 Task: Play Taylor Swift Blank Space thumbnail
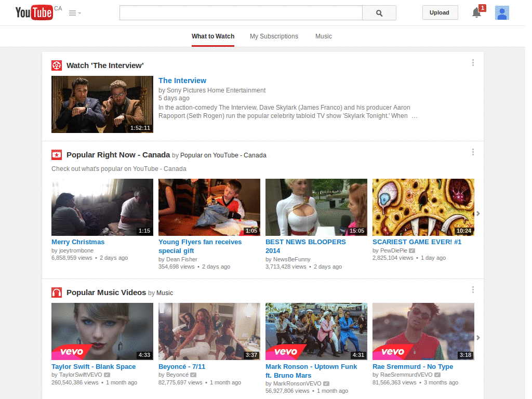pyautogui.click(x=102, y=331)
